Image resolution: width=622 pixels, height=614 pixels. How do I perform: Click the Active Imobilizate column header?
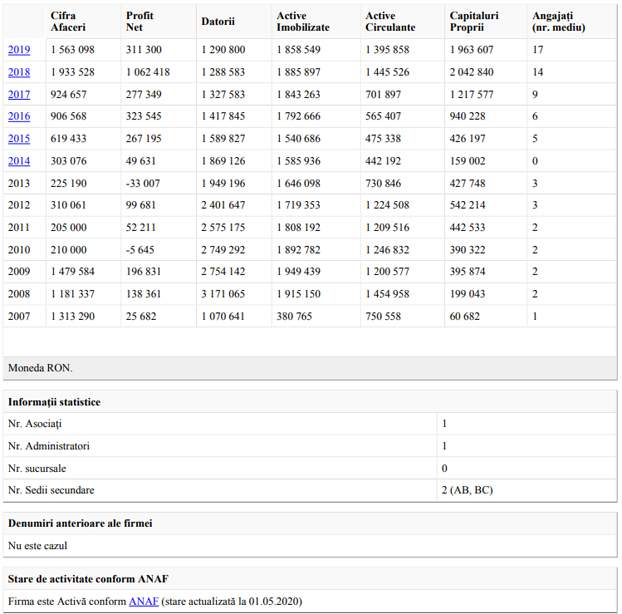(x=303, y=21)
